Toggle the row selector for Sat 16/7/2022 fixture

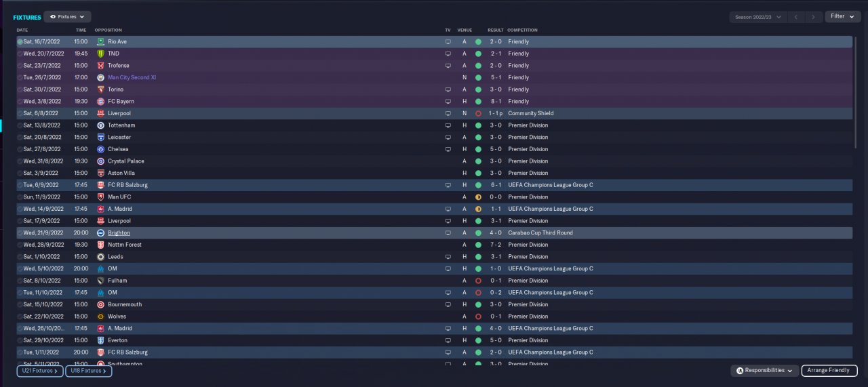(x=20, y=42)
